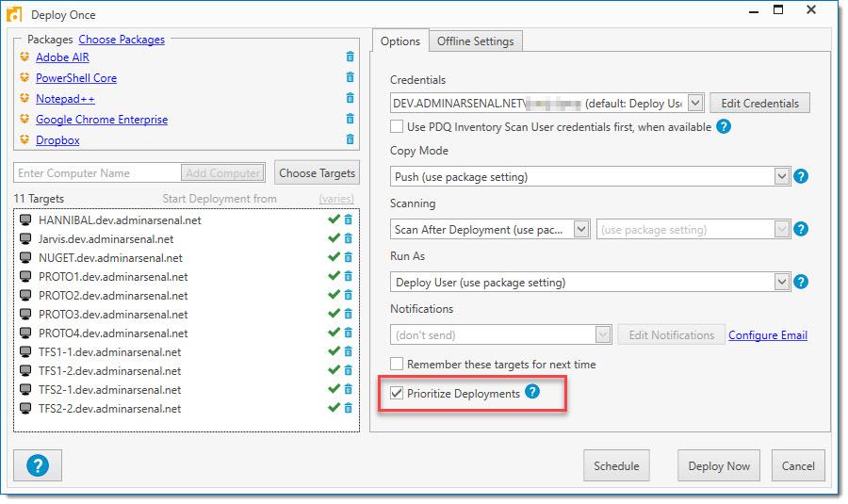This screenshot has height=504, width=848.
Task: Click Edit Notifications button
Action: (672, 334)
